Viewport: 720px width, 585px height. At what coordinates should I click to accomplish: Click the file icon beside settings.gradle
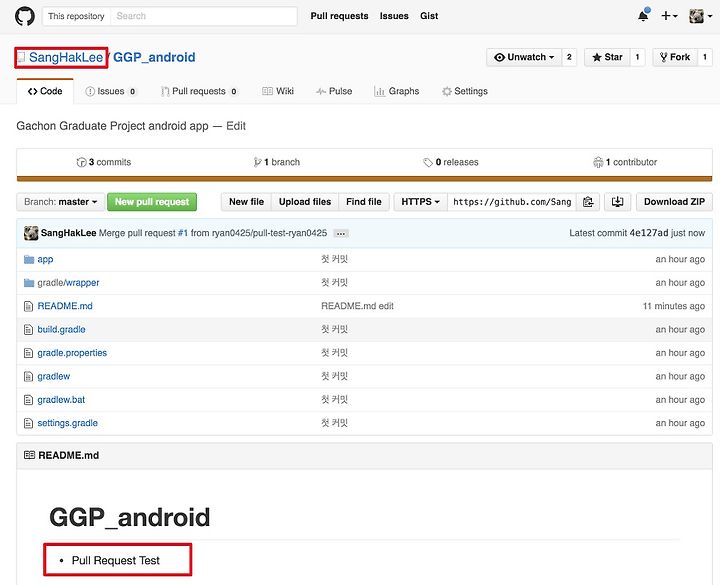(x=28, y=423)
